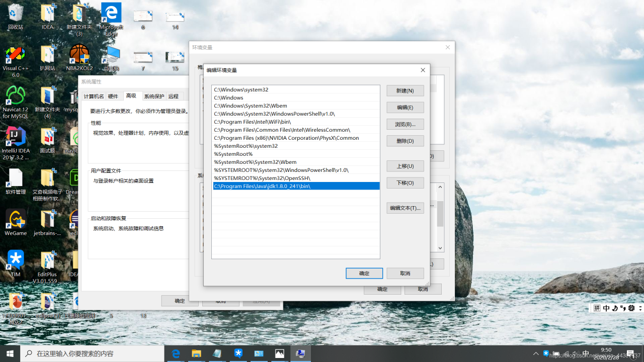Click the New (新建) button
644x362 pixels.
click(405, 90)
